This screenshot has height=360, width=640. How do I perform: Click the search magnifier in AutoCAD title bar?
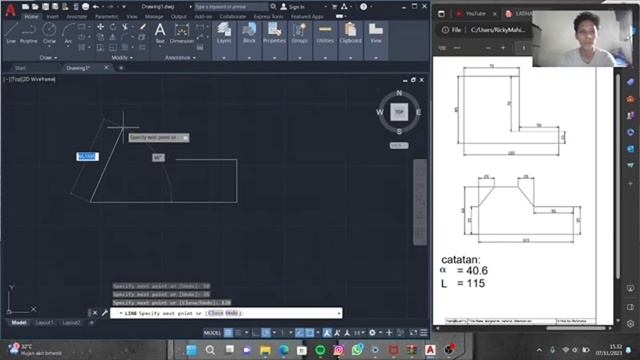[273, 7]
